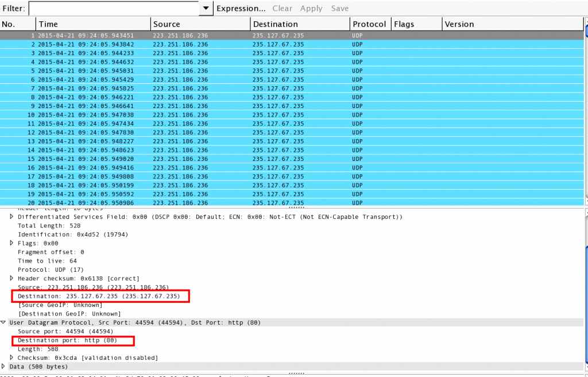Viewport: 588px width, 377px height.
Task: Select packet 10 at 09:24:05.947038
Action: click(292, 115)
